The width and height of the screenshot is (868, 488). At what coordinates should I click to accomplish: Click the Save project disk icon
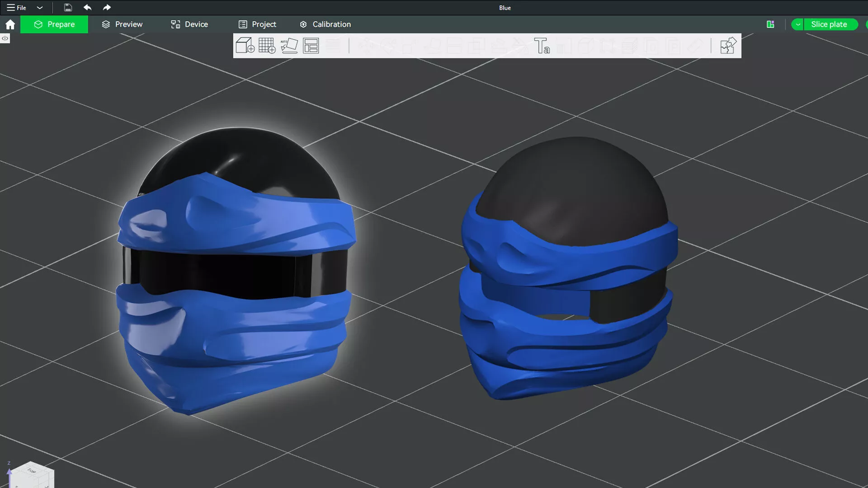coord(68,8)
